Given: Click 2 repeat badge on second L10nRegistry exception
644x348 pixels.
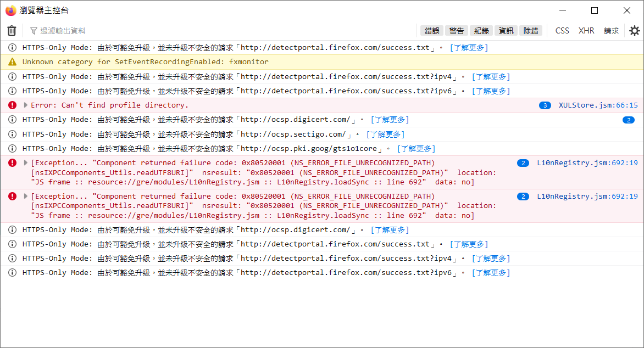Looking at the screenshot, I should point(523,197).
